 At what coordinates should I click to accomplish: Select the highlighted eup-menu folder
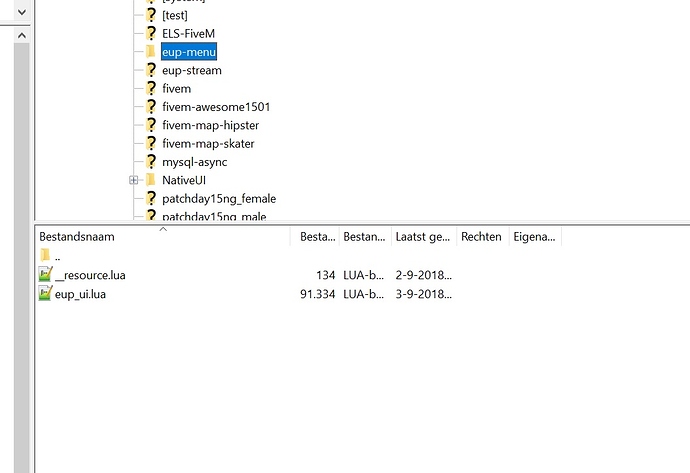[x=189, y=52]
